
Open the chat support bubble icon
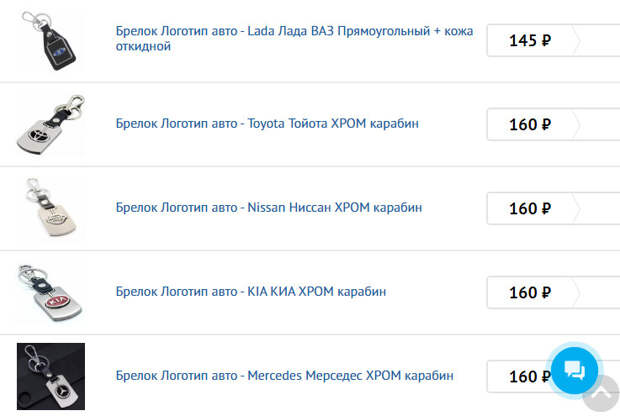(x=574, y=371)
